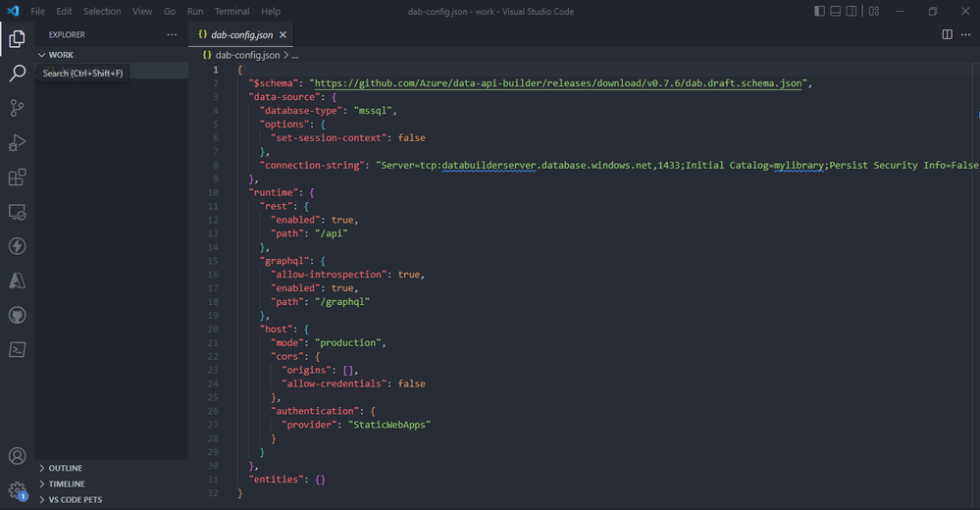Expand the TIMELINE section

[x=111, y=484]
